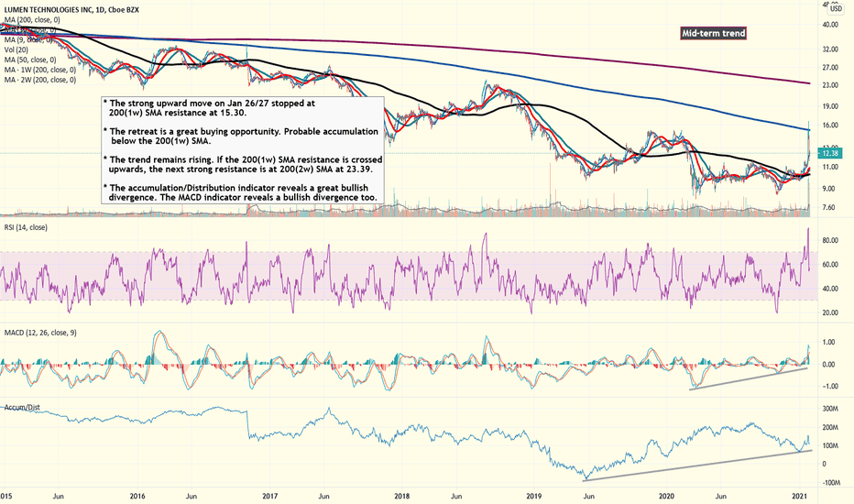Click the MACD scale 1.00 label

(x=829, y=342)
